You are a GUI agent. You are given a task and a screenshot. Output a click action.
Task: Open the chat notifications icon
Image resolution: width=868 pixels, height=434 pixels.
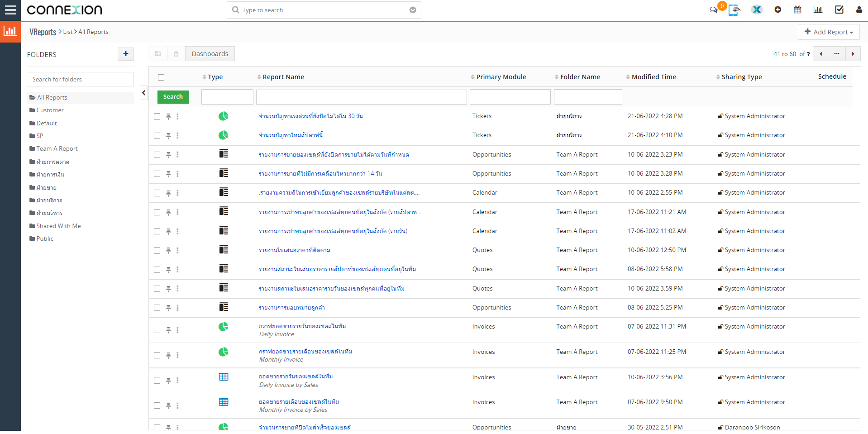pos(714,10)
